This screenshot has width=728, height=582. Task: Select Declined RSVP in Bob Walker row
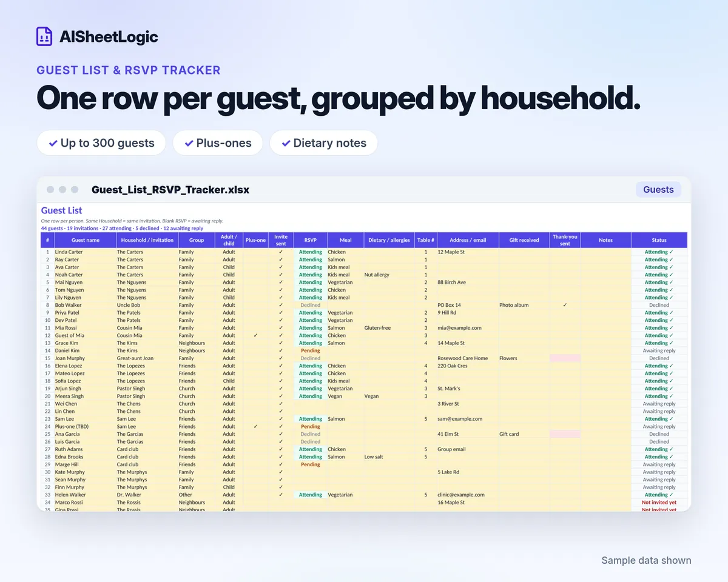[310, 305]
